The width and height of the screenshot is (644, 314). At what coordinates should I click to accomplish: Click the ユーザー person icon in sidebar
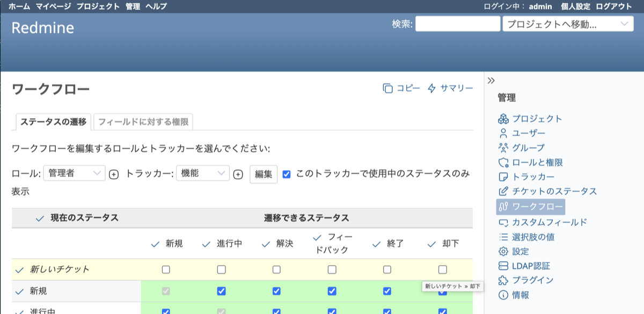point(503,133)
